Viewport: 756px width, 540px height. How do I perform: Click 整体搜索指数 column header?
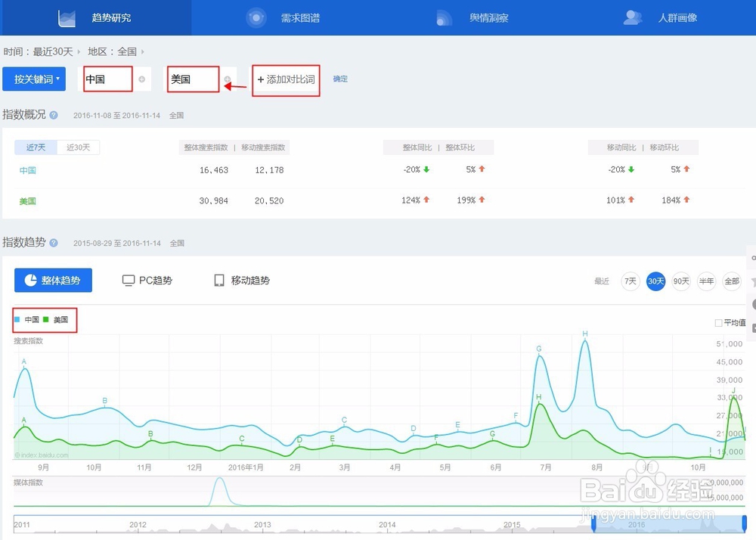[x=206, y=147]
